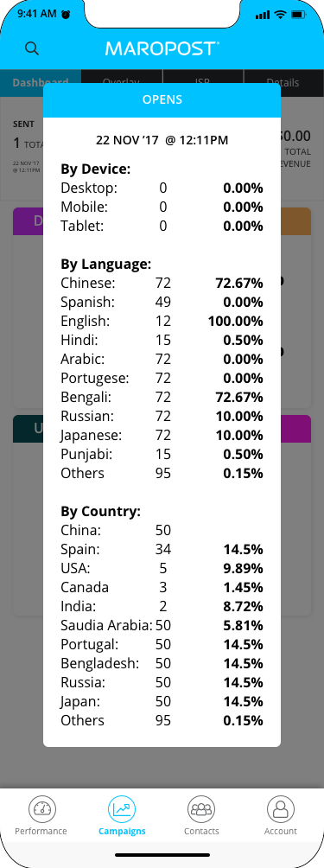Tap the By Country heading
324x868 pixels.
100,511
